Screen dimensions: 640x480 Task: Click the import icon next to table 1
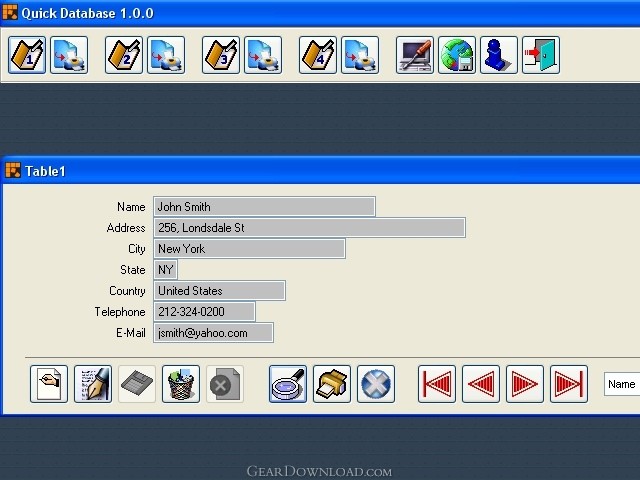pos(69,55)
